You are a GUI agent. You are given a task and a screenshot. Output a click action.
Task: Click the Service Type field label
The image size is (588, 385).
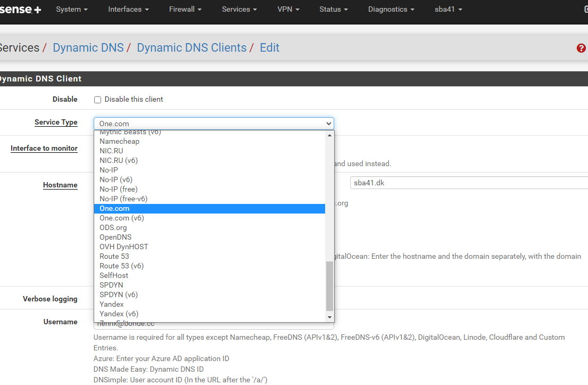click(x=56, y=122)
